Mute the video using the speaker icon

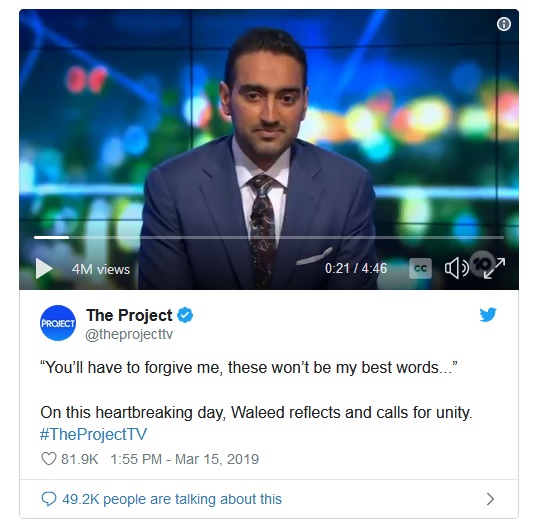[457, 268]
